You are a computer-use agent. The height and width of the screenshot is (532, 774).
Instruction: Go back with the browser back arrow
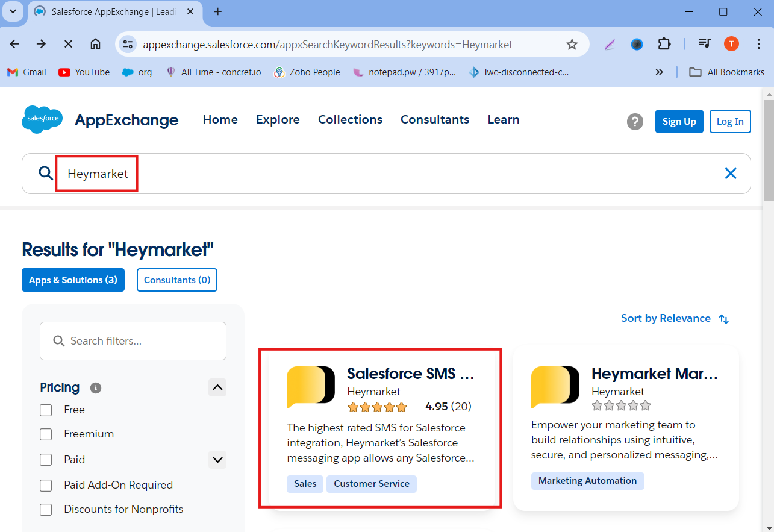click(x=14, y=44)
